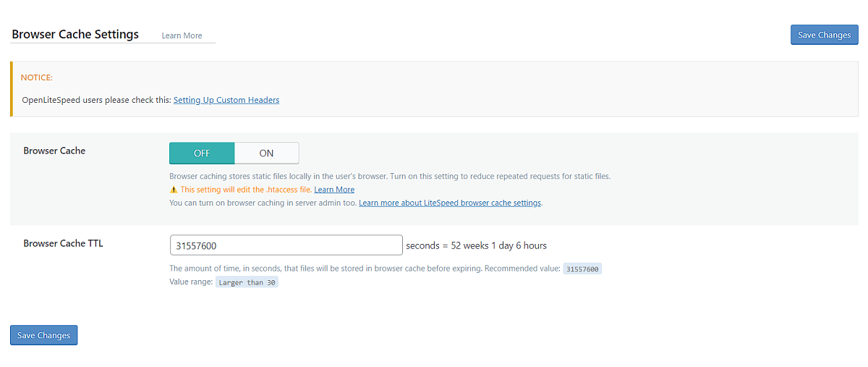Open Learn More link after .htaccess warning
Image resolution: width=868 pixels, height=367 pixels.
334,190
